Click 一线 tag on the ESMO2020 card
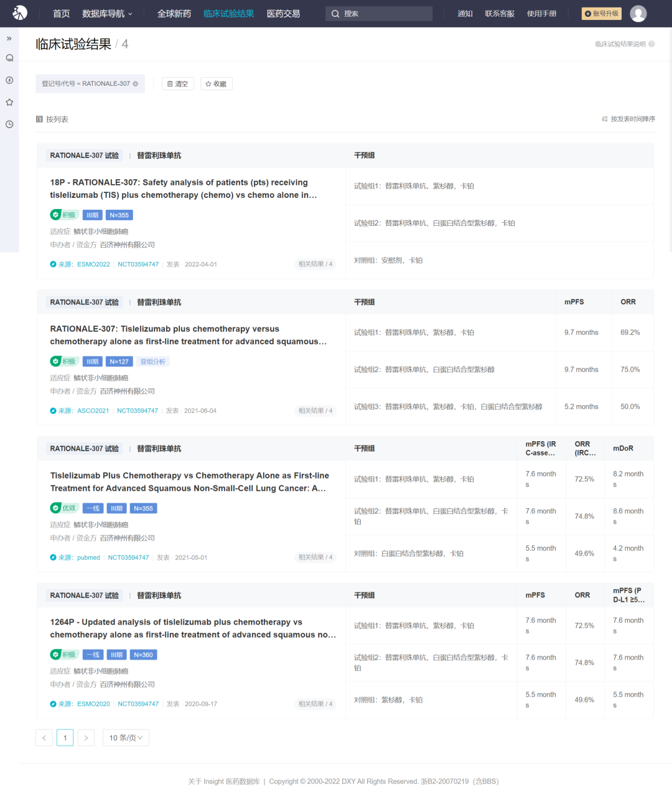This screenshot has height=799, width=672. [93, 655]
